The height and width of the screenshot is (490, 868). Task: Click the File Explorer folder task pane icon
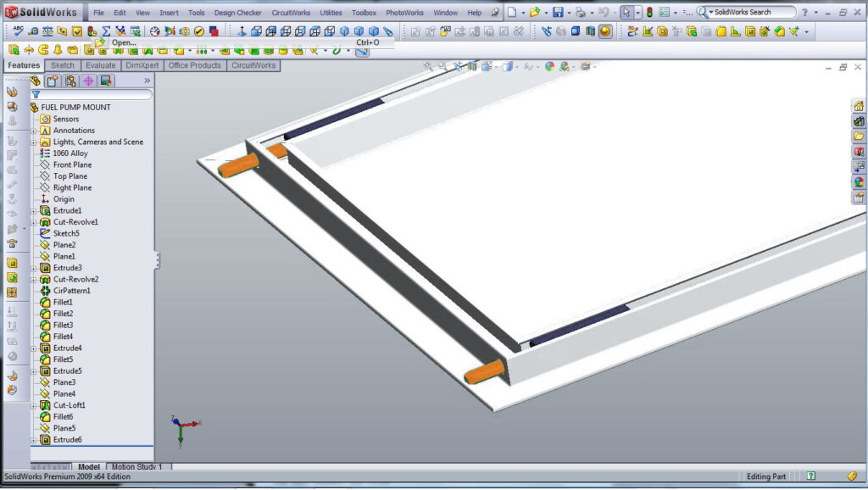(859, 136)
